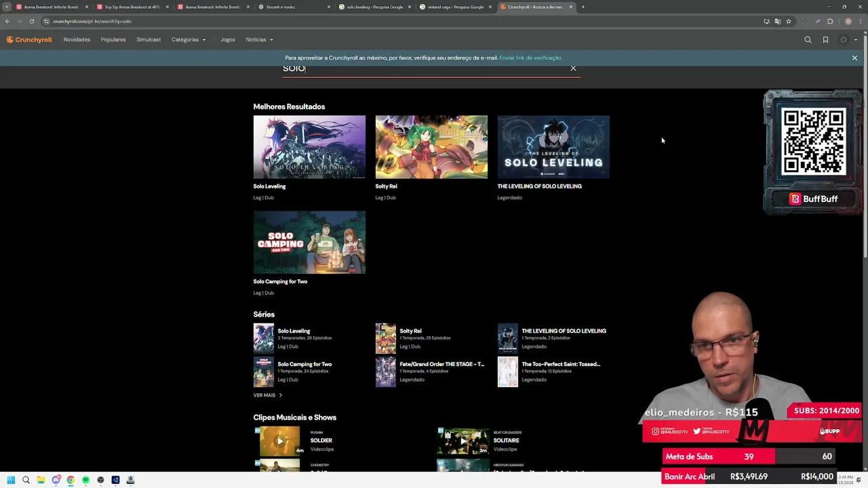
Task: Open Solo Leveling large poster thumbnail
Action: point(309,147)
